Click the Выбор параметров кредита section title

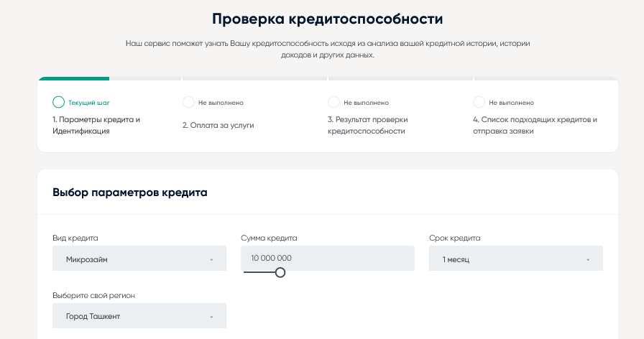[130, 192]
